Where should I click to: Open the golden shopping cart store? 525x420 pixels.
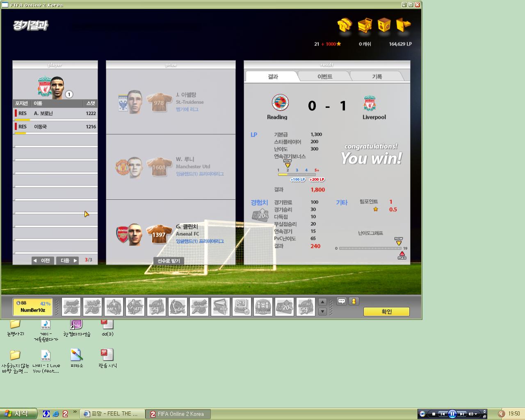pos(364,25)
